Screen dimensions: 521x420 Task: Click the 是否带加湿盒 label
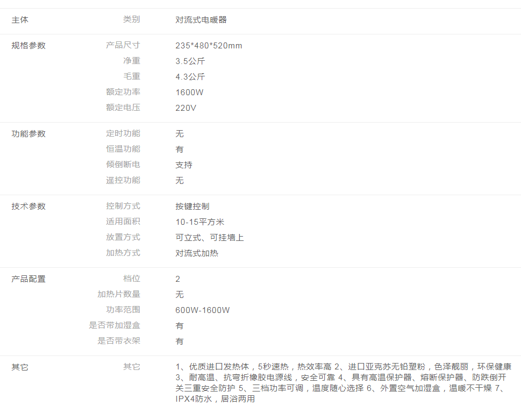pyautogui.click(x=115, y=325)
